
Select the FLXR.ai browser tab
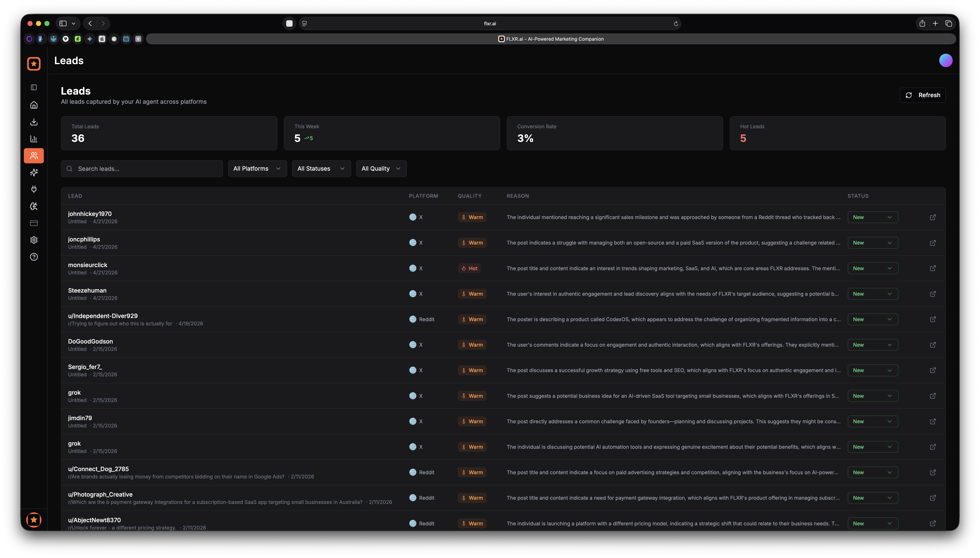[x=550, y=39]
